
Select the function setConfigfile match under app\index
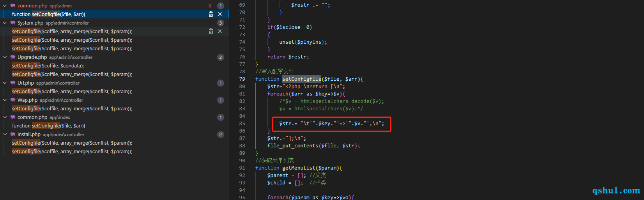click(49, 126)
